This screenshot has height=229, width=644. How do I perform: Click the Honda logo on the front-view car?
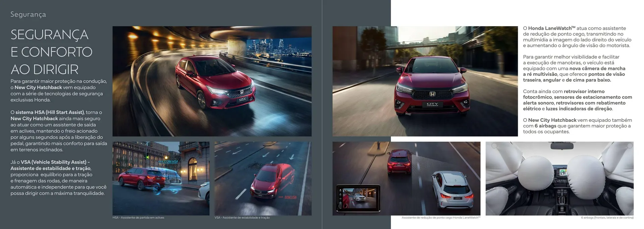[x=432, y=94]
